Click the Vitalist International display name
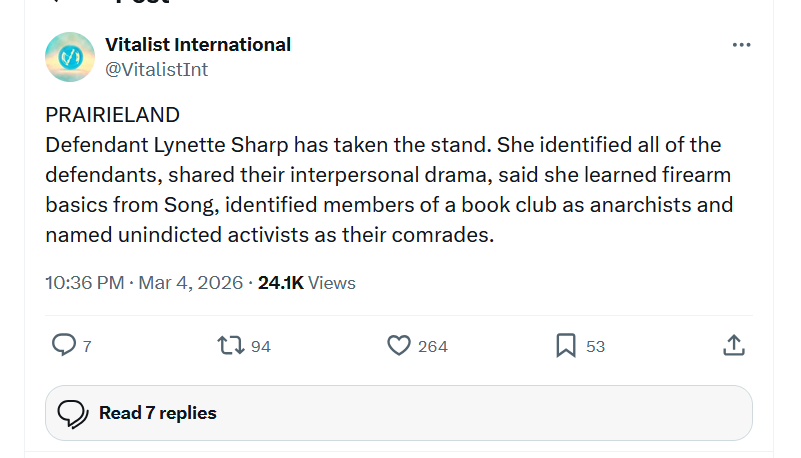 [198, 44]
